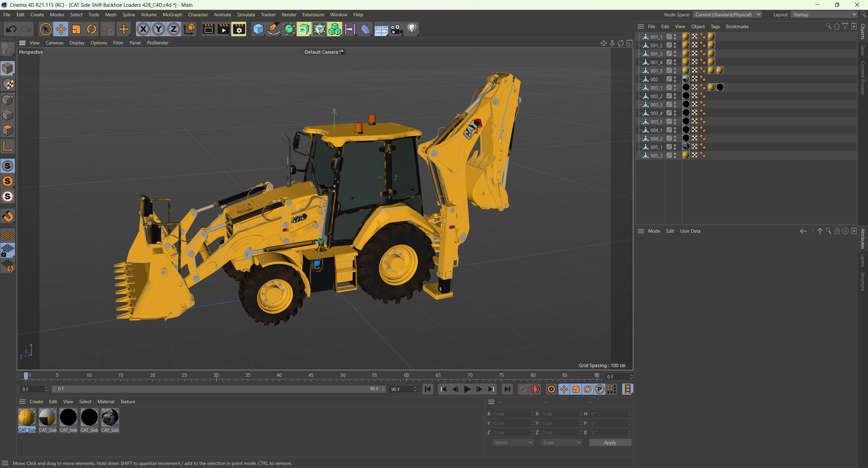Select the last textured CAT_Side material
Screen dimensions: 868x468
point(110,417)
